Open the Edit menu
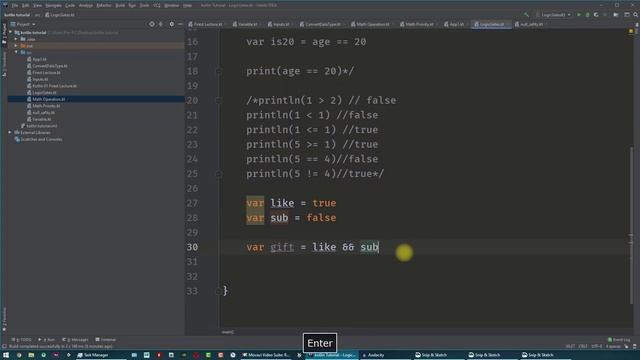The height and width of the screenshot is (360, 640). pos(26,5)
